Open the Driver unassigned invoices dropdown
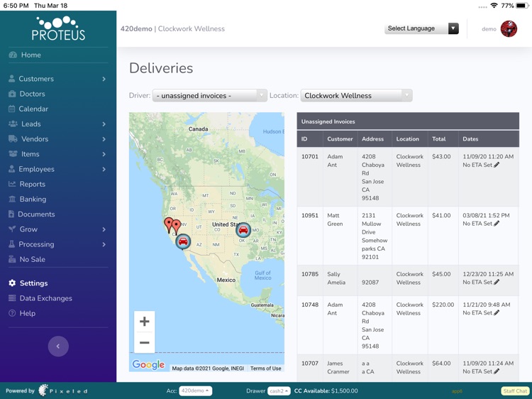Image resolution: width=532 pixels, height=399 pixels. pos(209,96)
